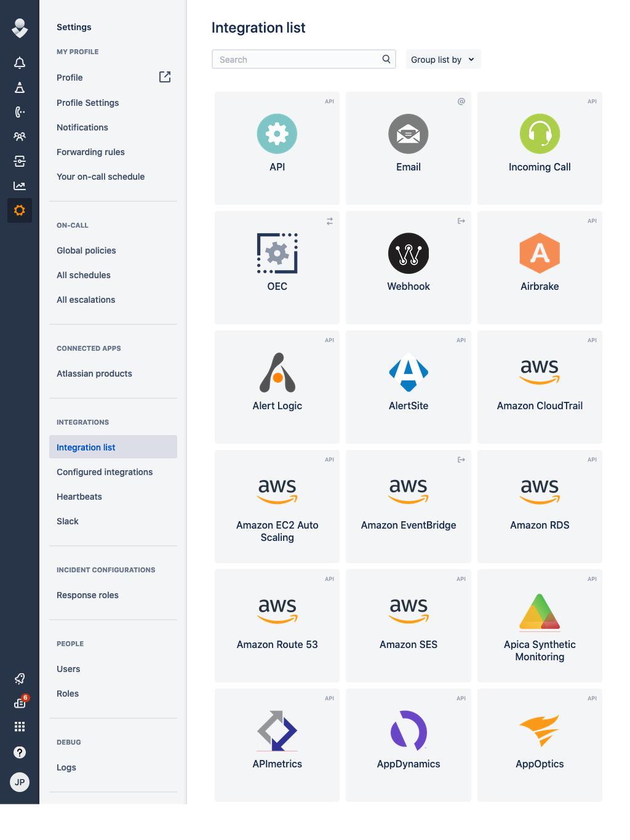This screenshot has width=630, height=840.
Task: Select the Settings gear icon in sidebar
Action: click(x=19, y=210)
